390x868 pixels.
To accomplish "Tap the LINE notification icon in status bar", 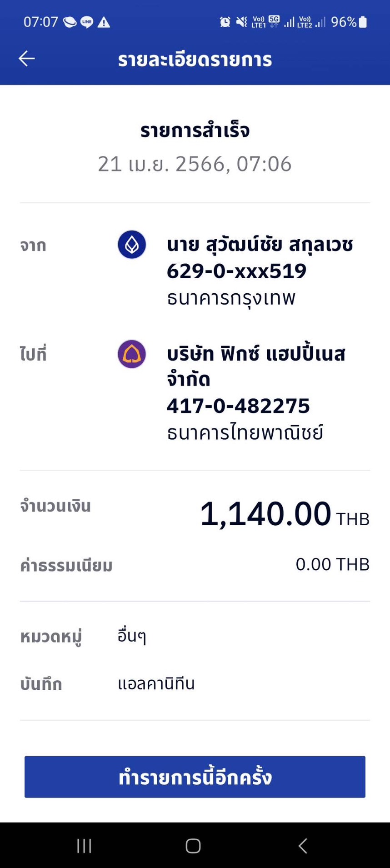I will 87,22.
